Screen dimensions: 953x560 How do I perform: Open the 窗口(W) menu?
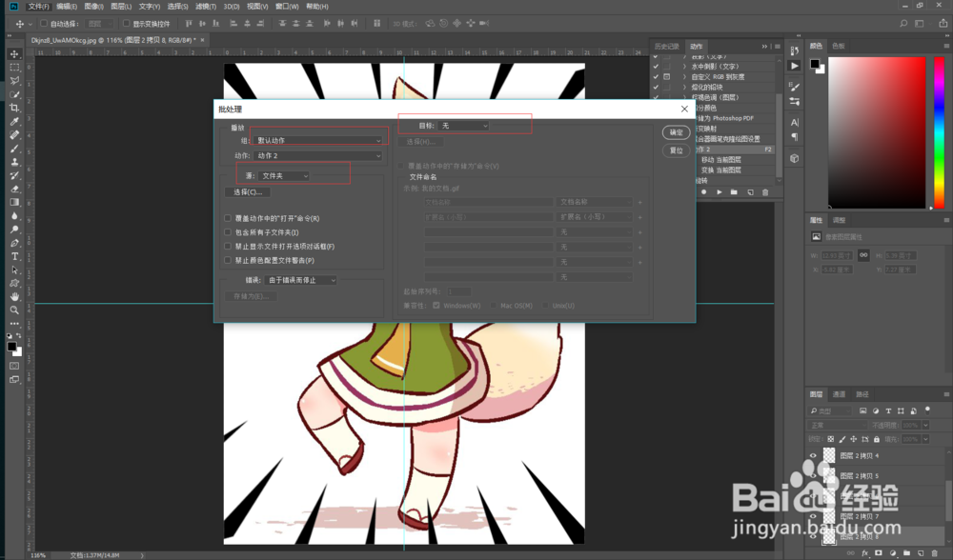(x=287, y=6)
